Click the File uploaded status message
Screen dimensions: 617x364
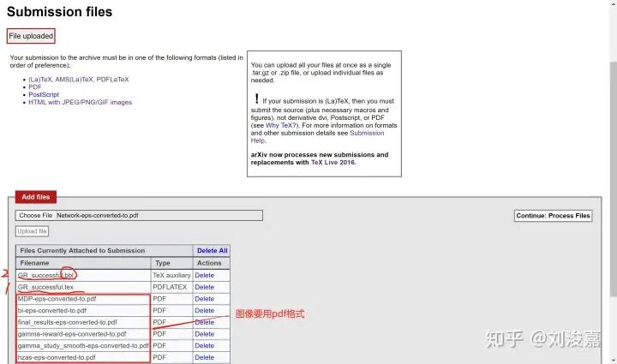(x=31, y=36)
